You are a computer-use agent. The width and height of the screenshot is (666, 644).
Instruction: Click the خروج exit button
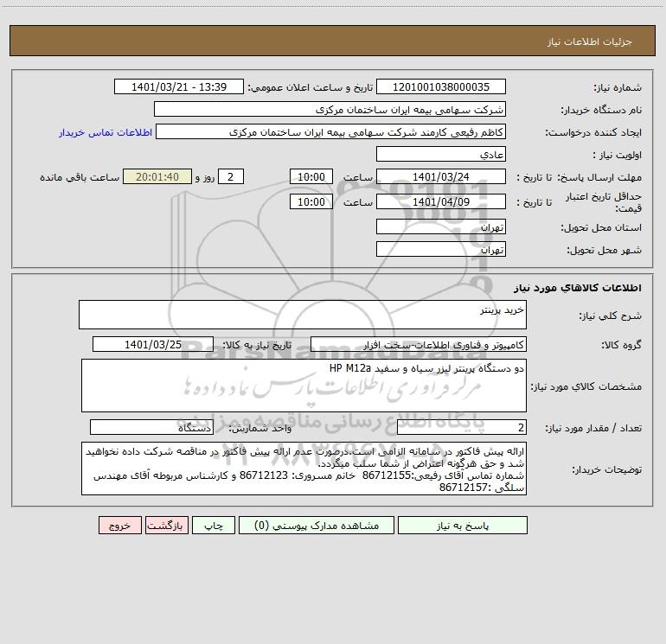119,526
